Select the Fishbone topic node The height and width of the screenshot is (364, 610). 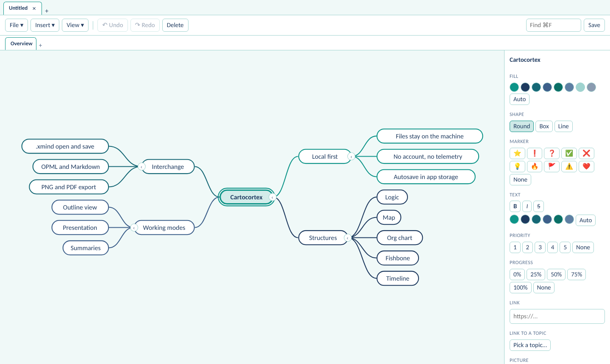[398, 258]
